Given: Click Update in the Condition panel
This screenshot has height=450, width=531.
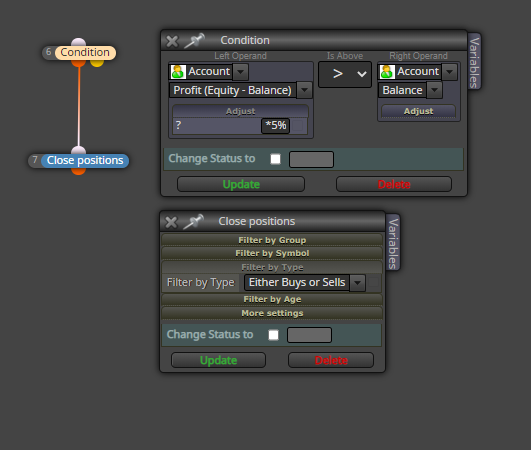Looking at the screenshot, I should pyautogui.click(x=241, y=185).
